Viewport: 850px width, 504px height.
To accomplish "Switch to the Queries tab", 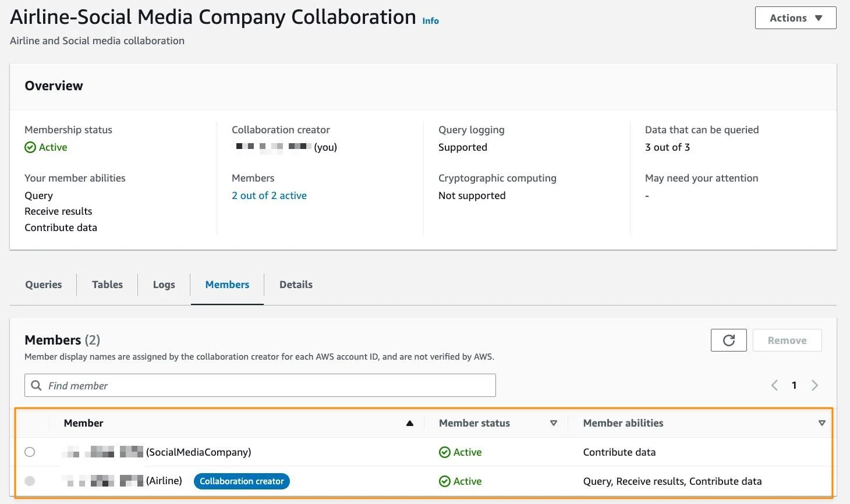I will point(44,285).
